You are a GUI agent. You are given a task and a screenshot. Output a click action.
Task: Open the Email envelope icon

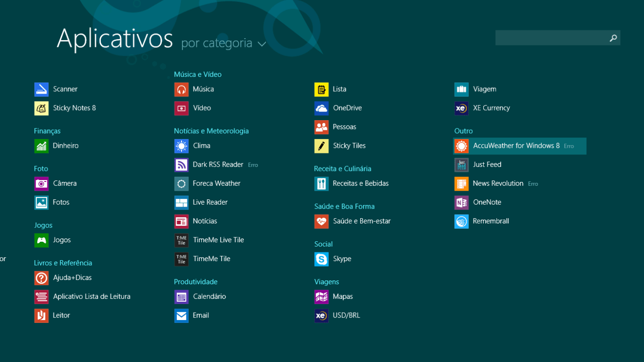tap(182, 315)
